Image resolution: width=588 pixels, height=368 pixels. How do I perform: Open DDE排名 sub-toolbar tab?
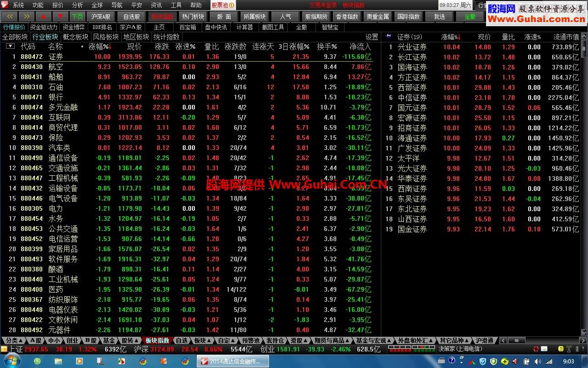coord(102,27)
